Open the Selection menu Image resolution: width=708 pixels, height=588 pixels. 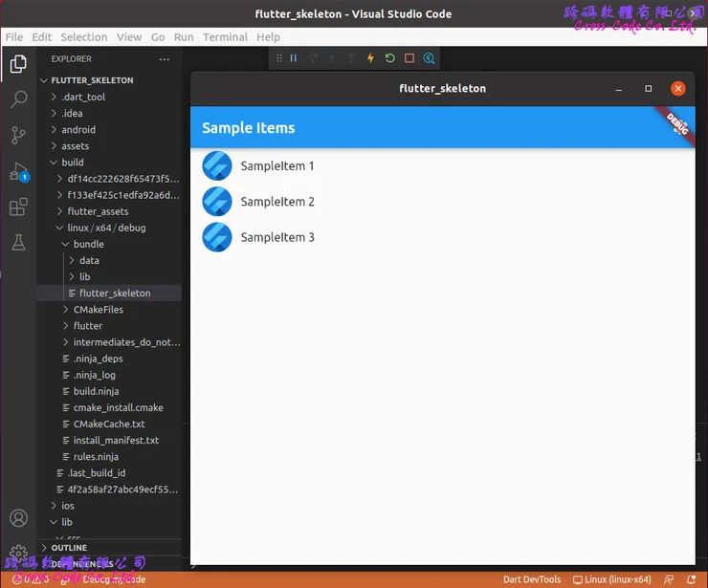84,37
